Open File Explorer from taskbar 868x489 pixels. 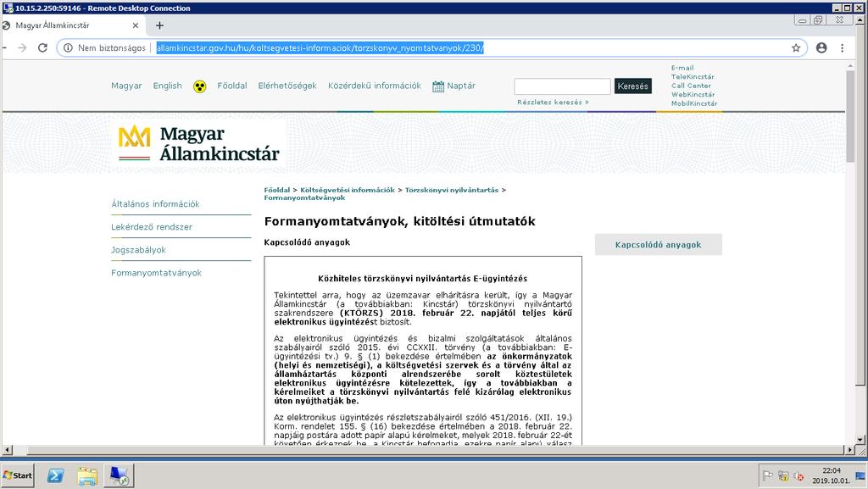tap(87, 475)
